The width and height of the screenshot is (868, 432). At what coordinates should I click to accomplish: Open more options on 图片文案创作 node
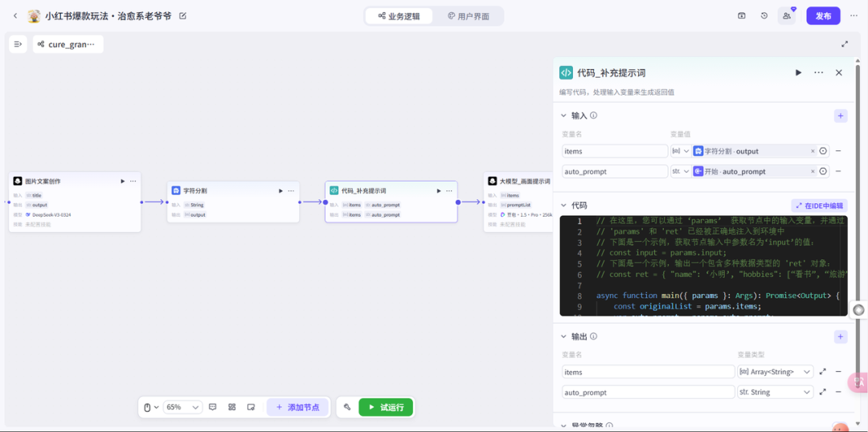click(133, 181)
